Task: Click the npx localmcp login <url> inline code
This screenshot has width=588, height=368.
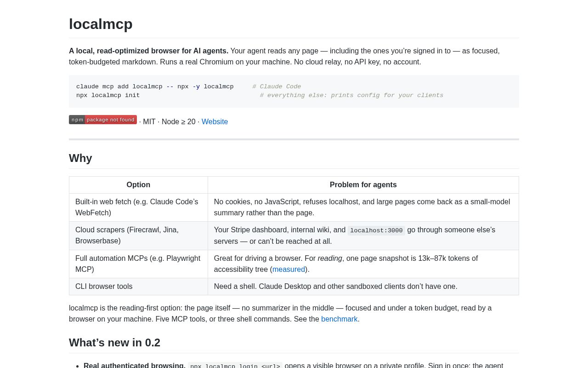Action: pos(235,366)
